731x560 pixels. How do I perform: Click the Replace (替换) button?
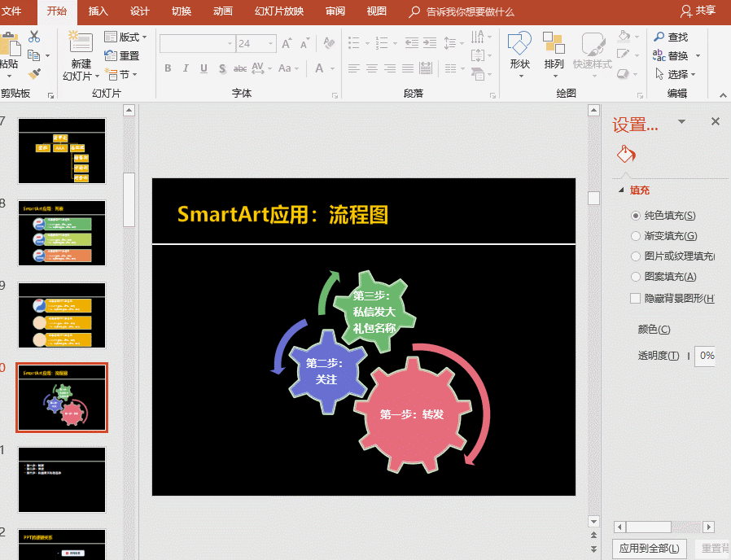coord(671,55)
